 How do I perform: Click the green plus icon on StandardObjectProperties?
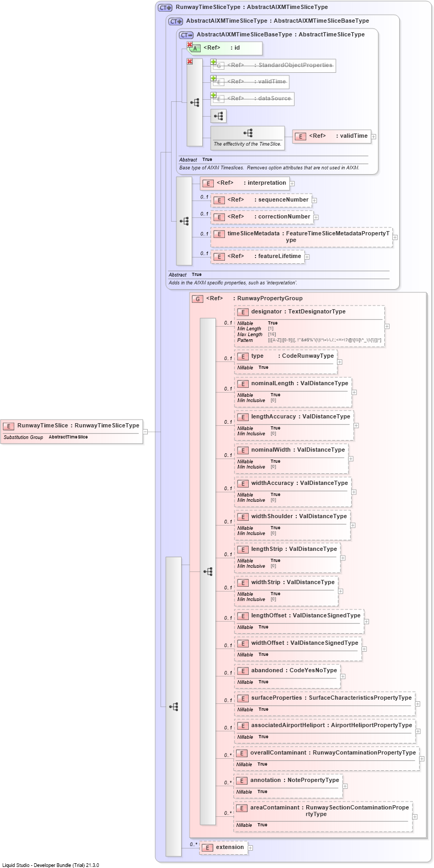[x=214, y=62]
